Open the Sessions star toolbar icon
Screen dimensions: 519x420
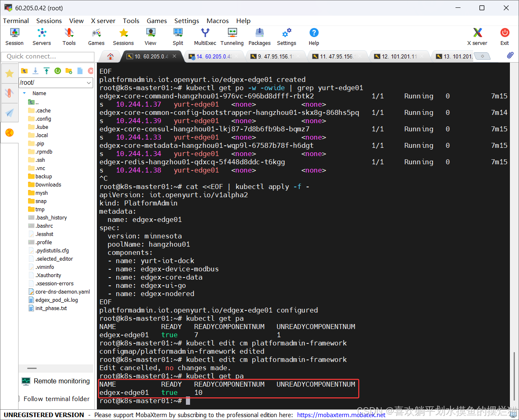(123, 37)
